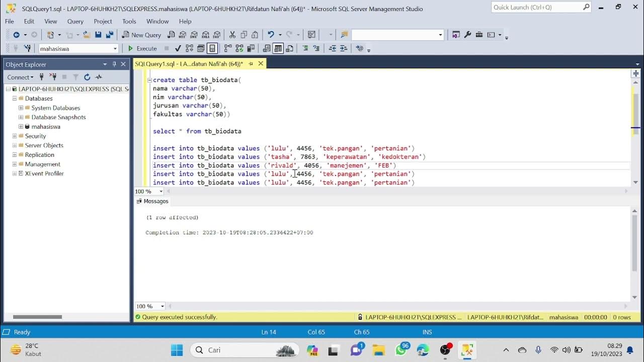The width and height of the screenshot is (644, 362).
Task: Open Windows Start menu on taskbar
Action: (177, 350)
